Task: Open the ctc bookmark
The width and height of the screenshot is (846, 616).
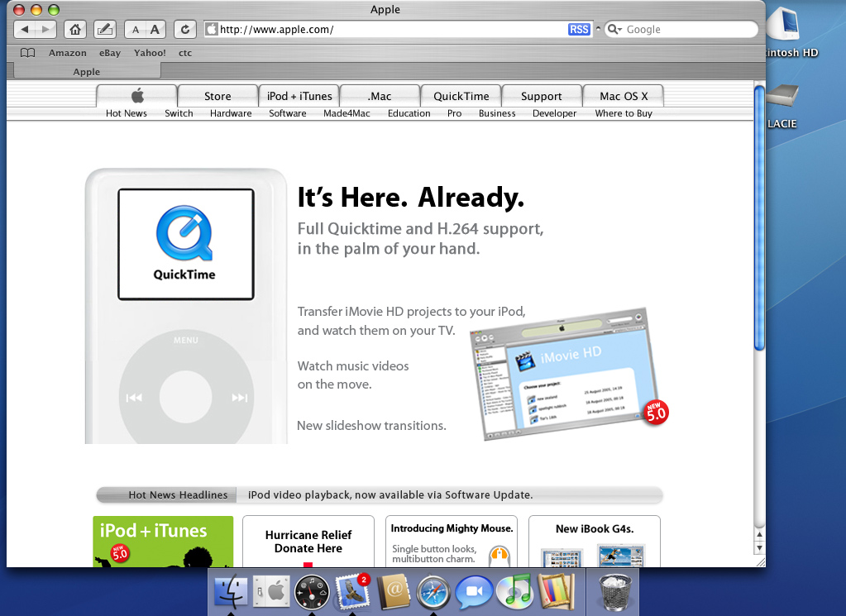Action: (x=185, y=53)
